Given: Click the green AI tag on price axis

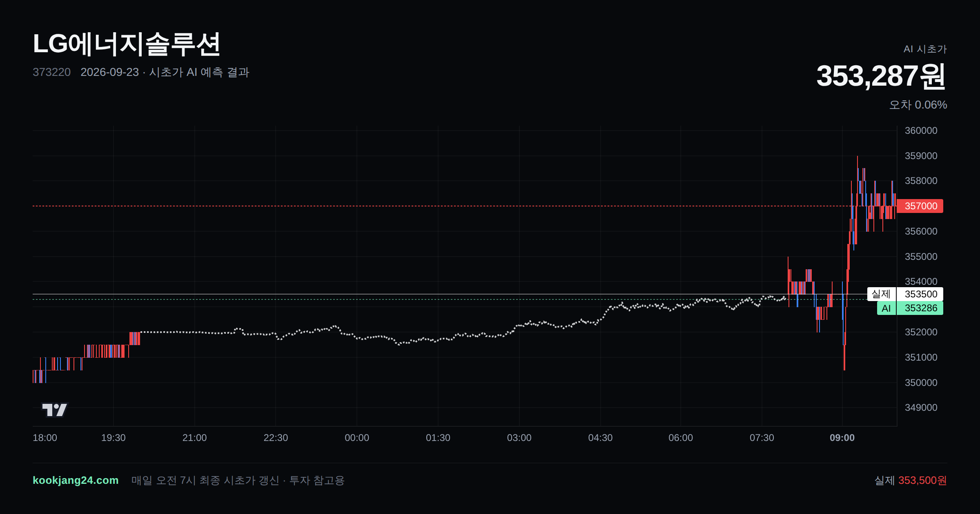Looking at the screenshot, I should pyautogui.click(x=886, y=308).
